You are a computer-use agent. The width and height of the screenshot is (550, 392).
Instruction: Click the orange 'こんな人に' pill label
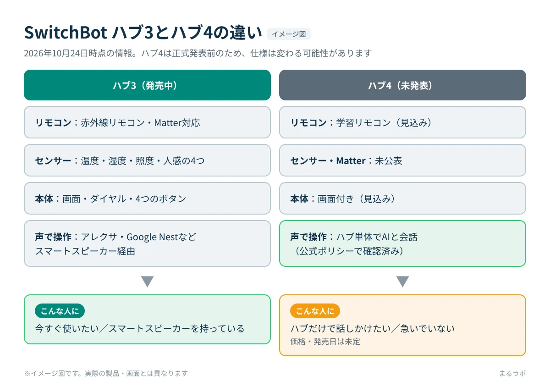coord(315,311)
